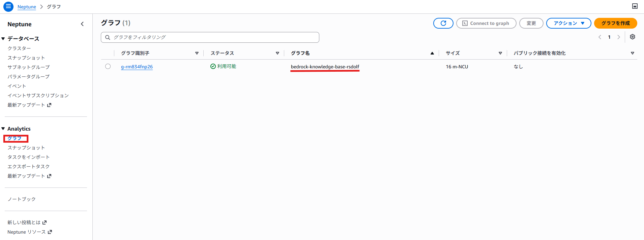Open サブネットグループ in the sidebar
The height and width of the screenshot is (240, 644).
click(x=29, y=67)
